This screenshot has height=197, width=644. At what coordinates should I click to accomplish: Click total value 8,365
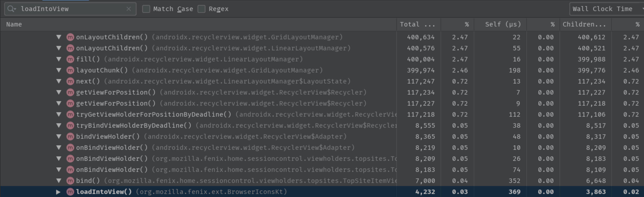pos(425,137)
